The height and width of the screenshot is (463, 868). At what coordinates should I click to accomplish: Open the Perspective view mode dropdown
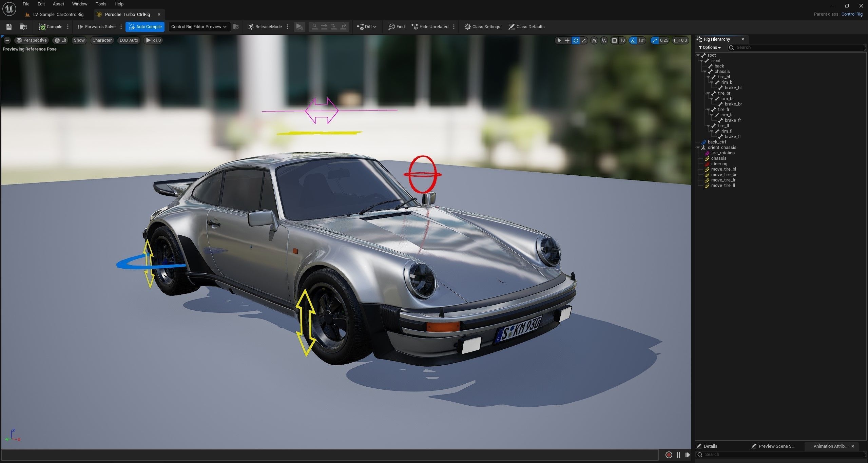[32, 40]
